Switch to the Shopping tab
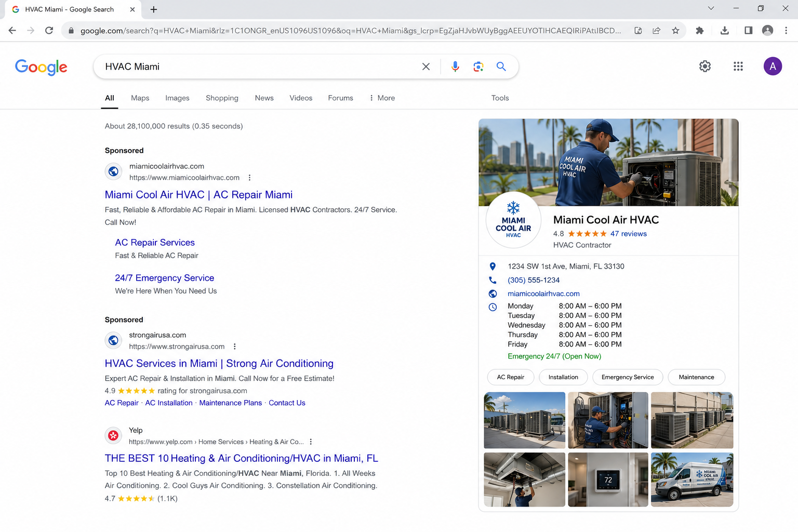 222,98
